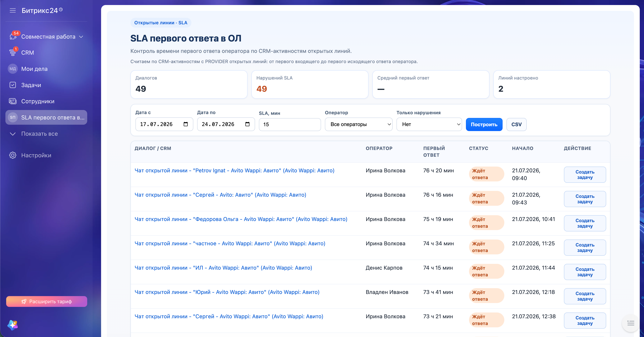Click the rocket icon on Расширить тариф
The image size is (644, 337).
[24, 301]
